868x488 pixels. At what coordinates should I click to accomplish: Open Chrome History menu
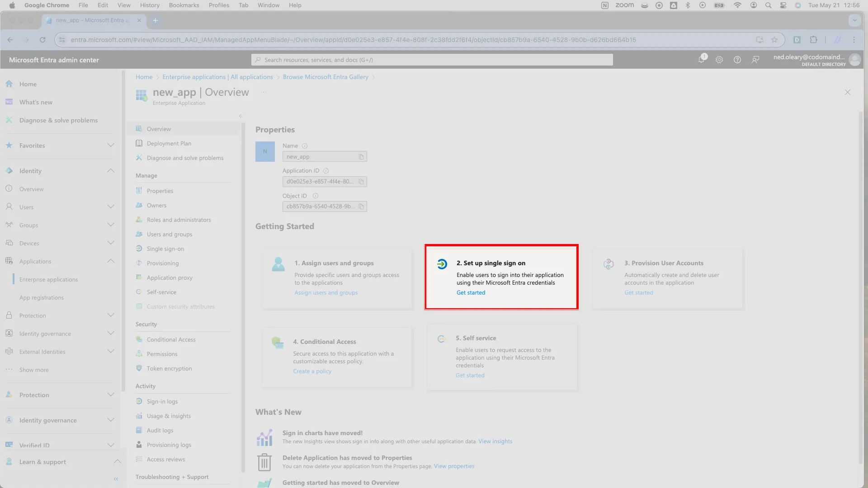[150, 5]
